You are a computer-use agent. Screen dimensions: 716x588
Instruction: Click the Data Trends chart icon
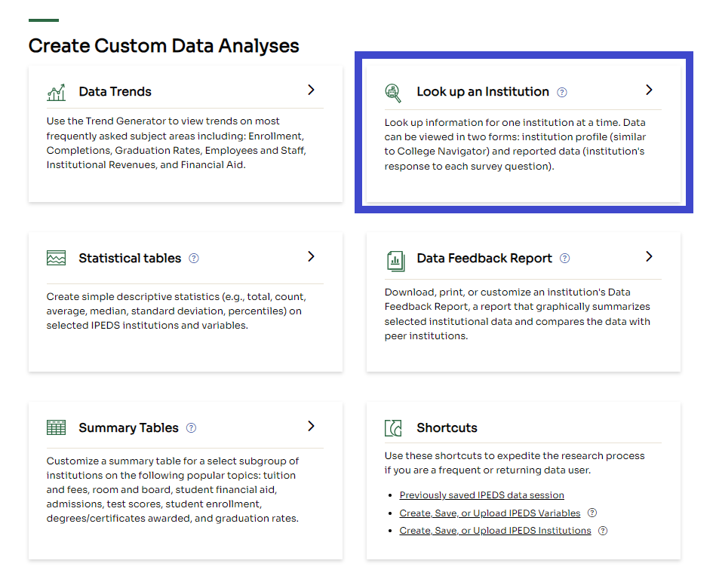point(56,92)
